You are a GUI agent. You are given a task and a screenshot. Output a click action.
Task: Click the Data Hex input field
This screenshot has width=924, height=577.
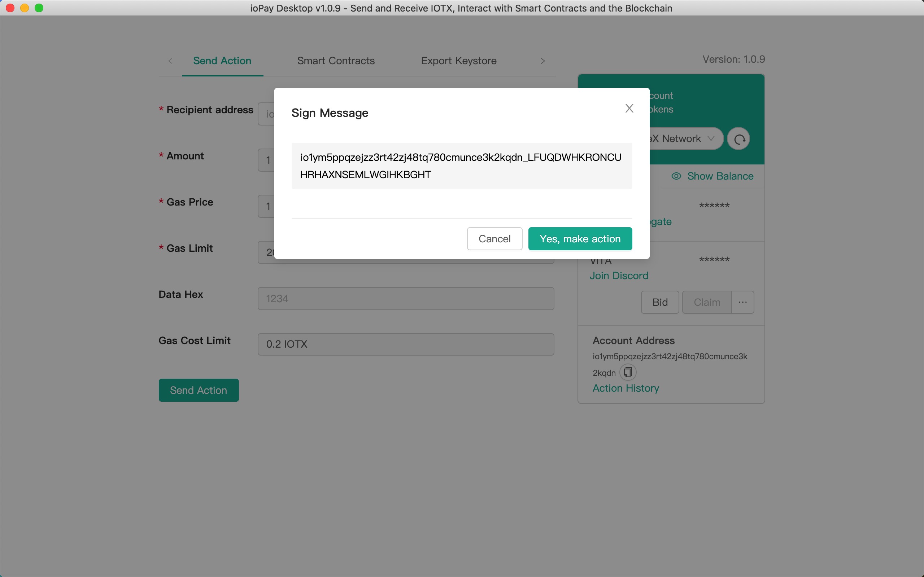pos(406,298)
